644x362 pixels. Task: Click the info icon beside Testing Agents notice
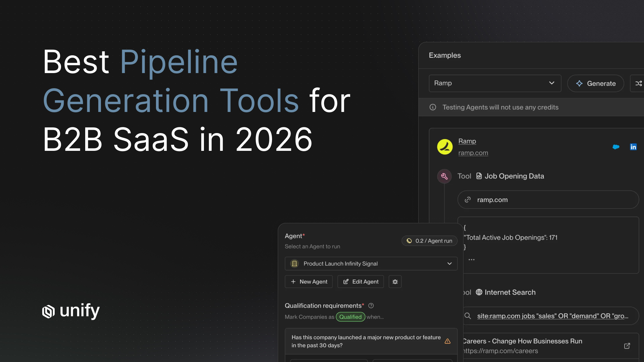[433, 107]
